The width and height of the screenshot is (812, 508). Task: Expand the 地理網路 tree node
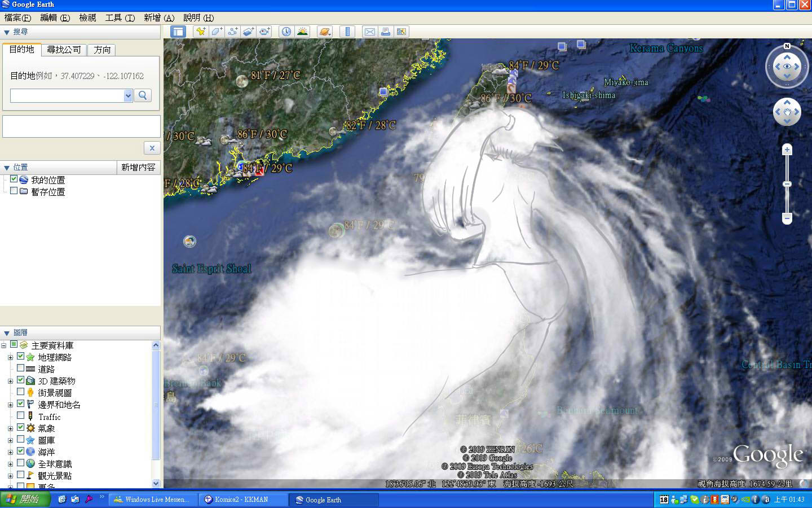point(10,357)
